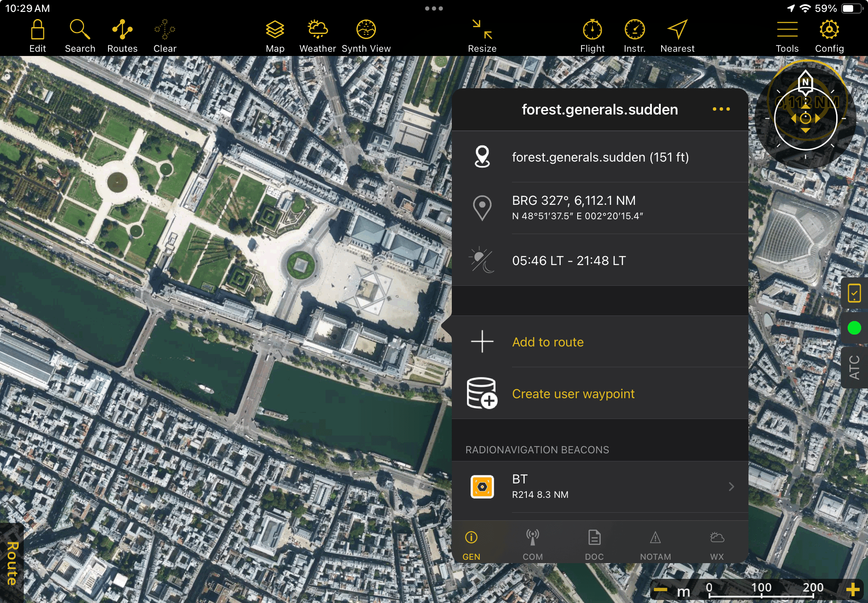Tap the forest.generals.sudden (151 ft) row

tap(600, 157)
